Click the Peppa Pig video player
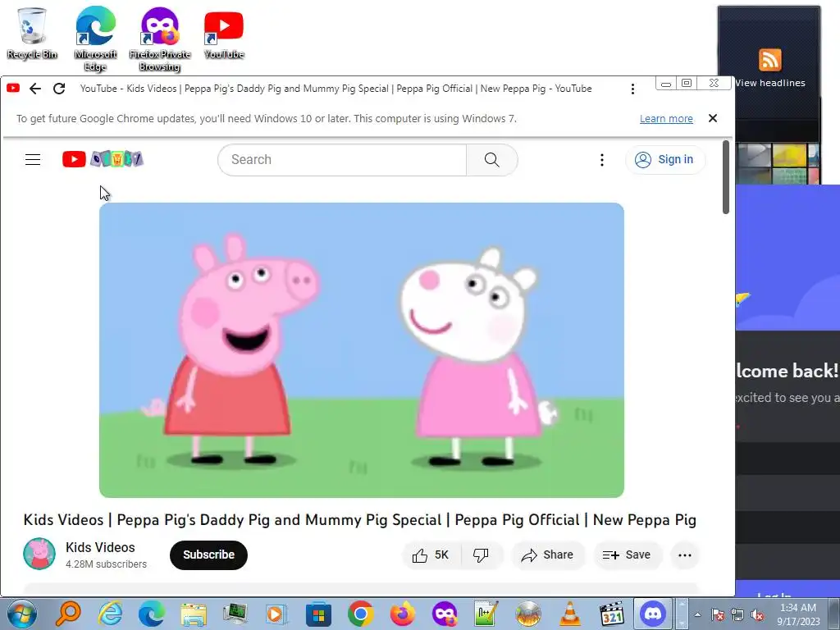Viewport: 840px width, 630px height. (x=362, y=349)
